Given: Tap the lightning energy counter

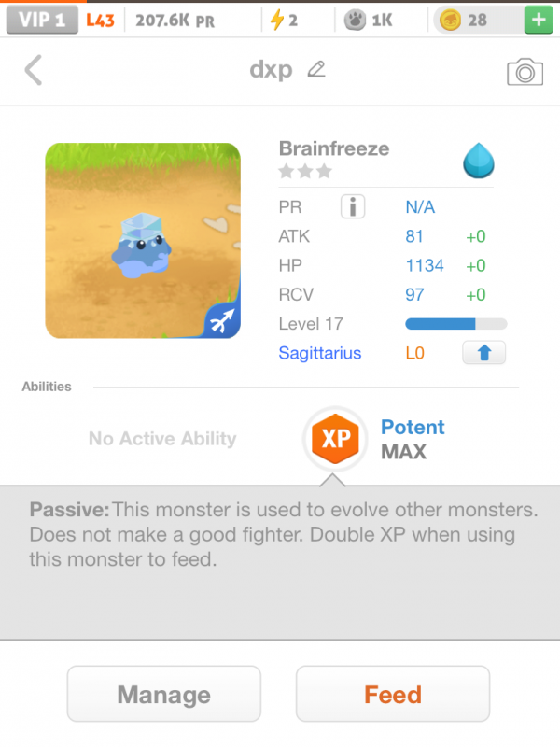Looking at the screenshot, I should coord(284,20).
